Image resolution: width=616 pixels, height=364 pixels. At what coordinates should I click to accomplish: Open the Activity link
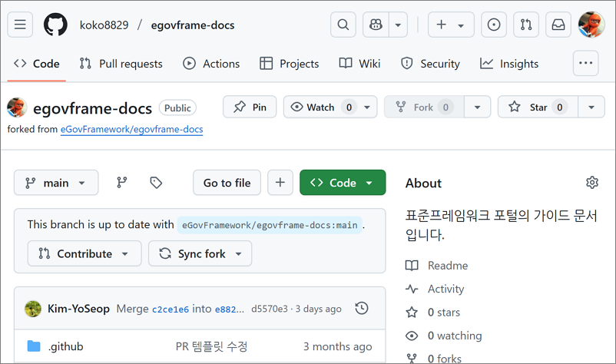[x=435, y=289]
